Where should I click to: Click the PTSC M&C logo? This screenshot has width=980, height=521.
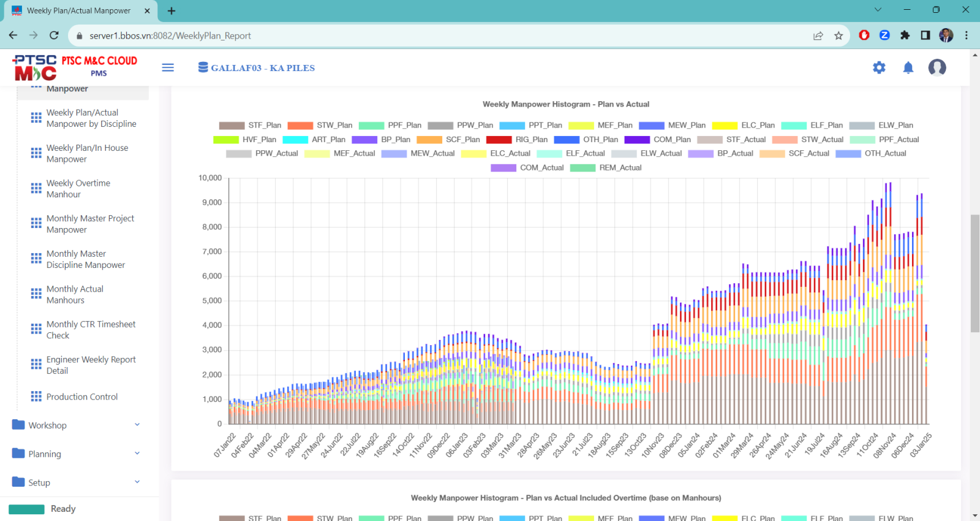[x=36, y=67]
